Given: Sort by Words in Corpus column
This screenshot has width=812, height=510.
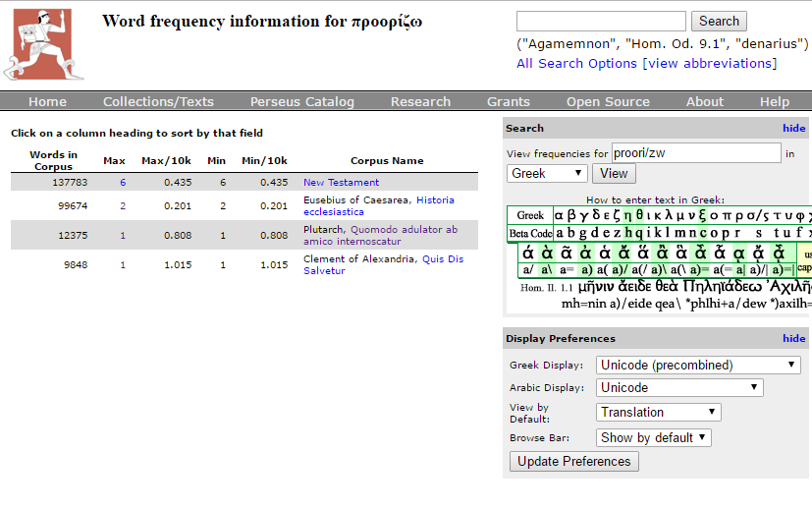Looking at the screenshot, I should pyautogui.click(x=54, y=160).
